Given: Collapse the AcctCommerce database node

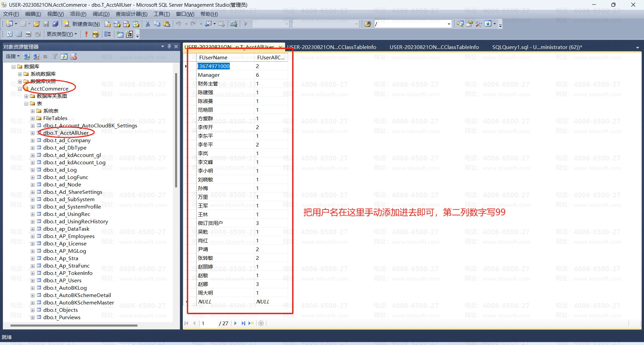Looking at the screenshot, I should click(x=20, y=89).
